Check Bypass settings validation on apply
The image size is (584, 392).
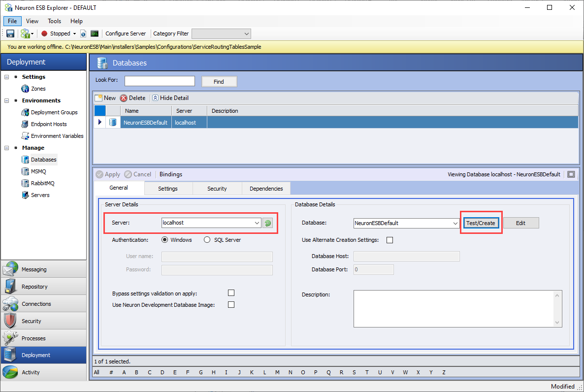pyautogui.click(x=231, y=293)
